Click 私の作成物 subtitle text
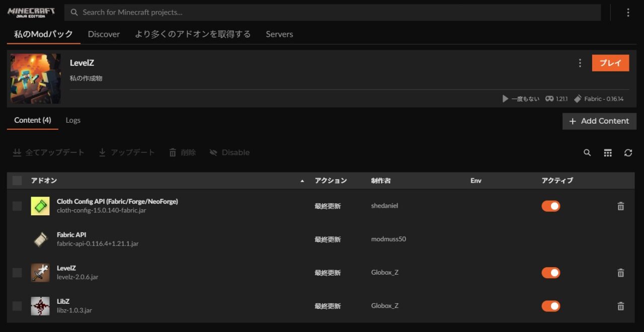The height and width of the screenshot is (332, 644). (x=86, y=78)
